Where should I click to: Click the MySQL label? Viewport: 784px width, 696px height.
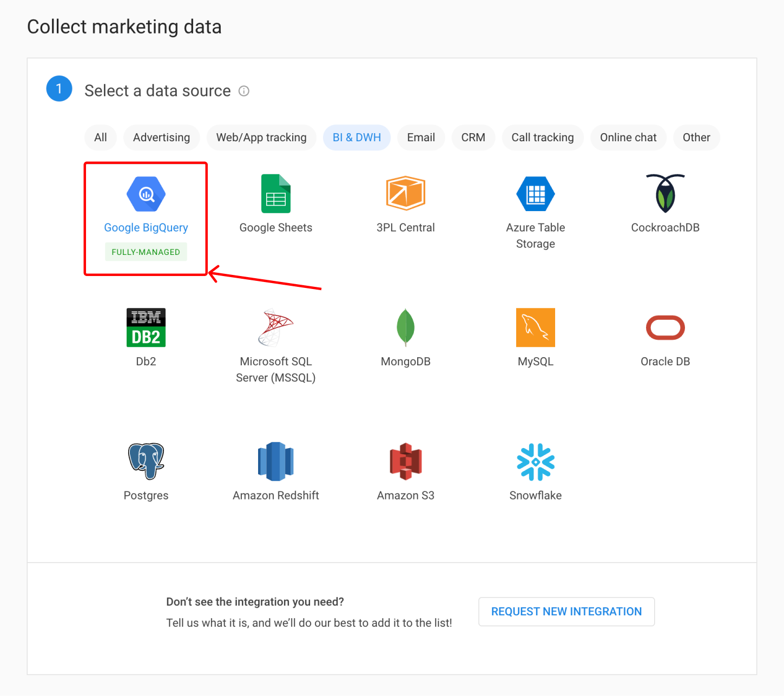click(x=536, y=362)
